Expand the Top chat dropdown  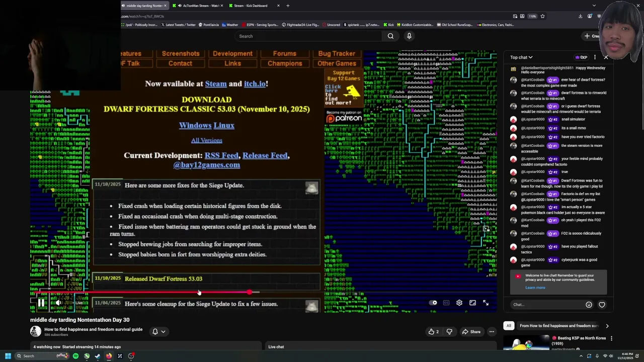(521, 57)
